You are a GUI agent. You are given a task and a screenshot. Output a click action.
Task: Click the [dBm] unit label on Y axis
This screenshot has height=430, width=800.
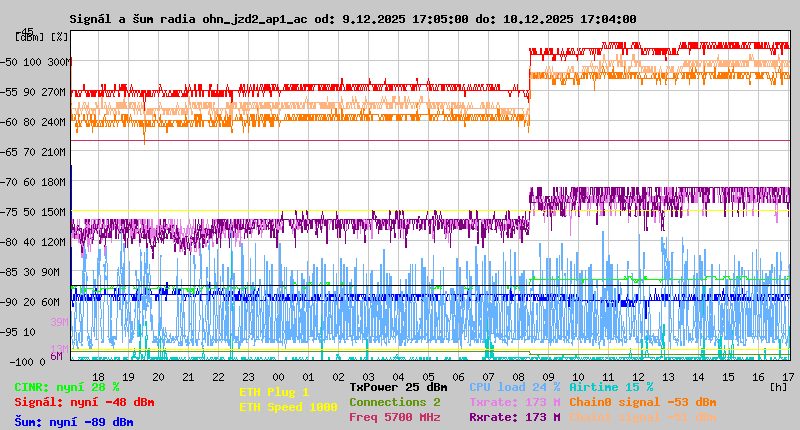pyautogui.click(x=29, y=36)
